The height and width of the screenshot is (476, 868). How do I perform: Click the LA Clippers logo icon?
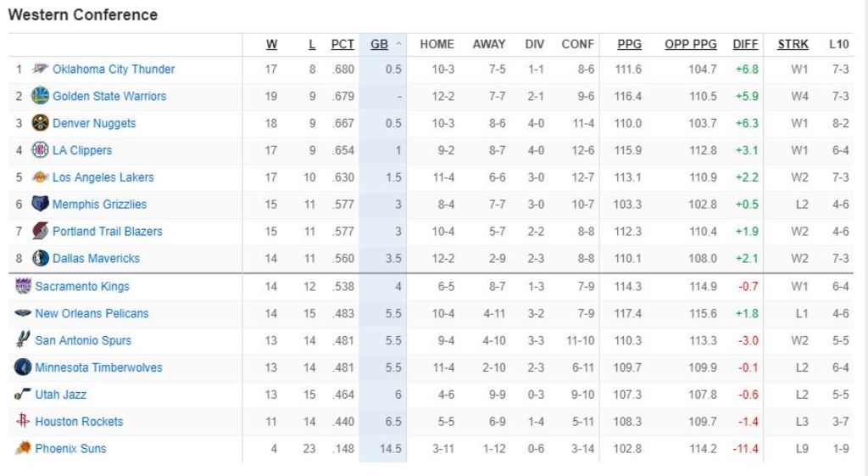coord(40,150)
